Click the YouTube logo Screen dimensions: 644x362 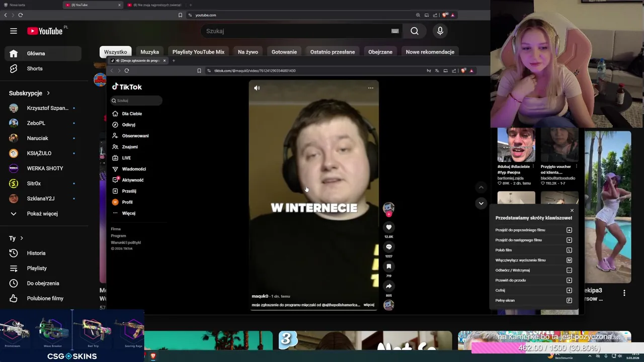tap(45, 31)
